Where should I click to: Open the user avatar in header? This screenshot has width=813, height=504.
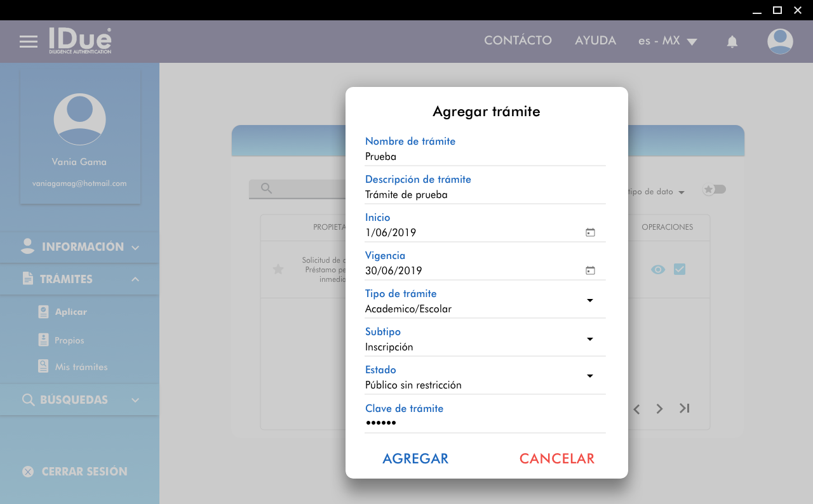pos(780,41)
